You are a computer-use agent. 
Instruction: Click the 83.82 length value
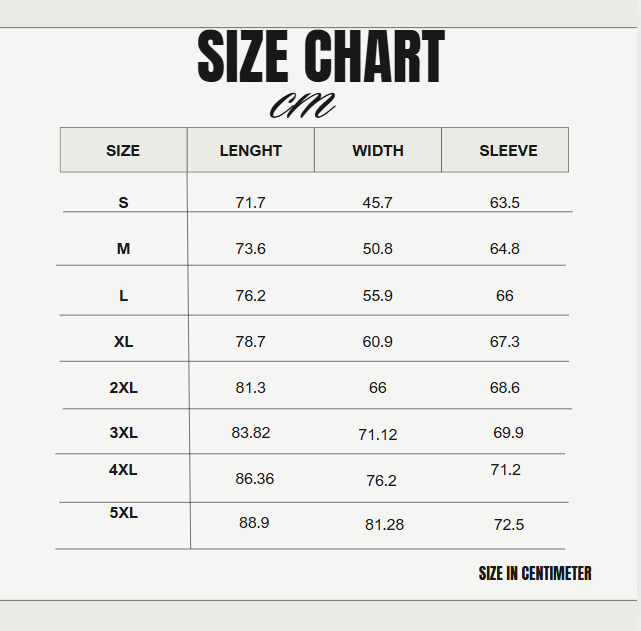[250, 433]
